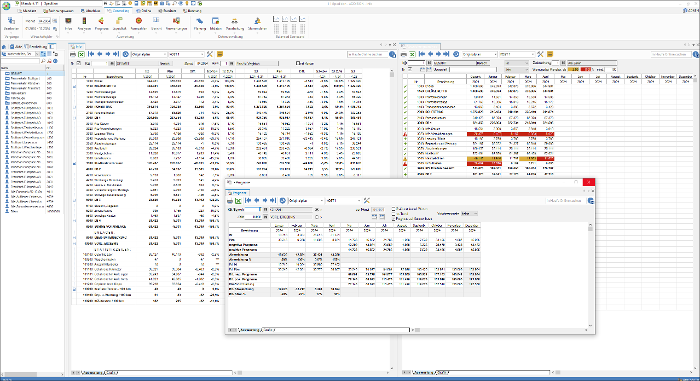Refresh the popup dialog data
This screenshot has width=700, height=381.
pyautogui.click(x=283, y=201)
